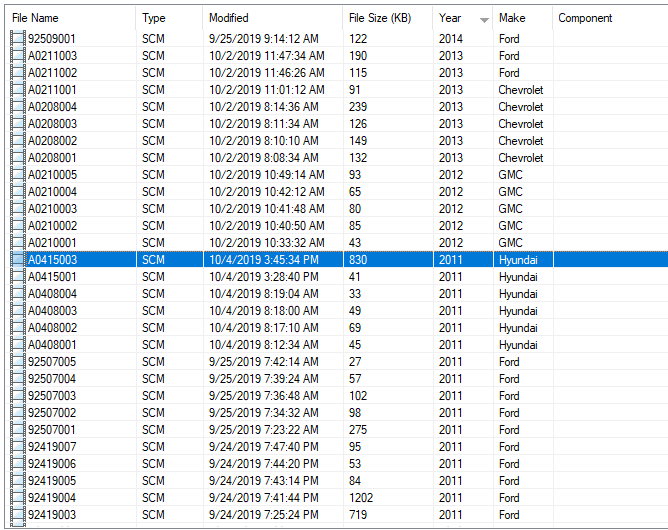Pick the file icon beside A0208003
The width and height of the screenshot is (668, 530).
click(18, 124)
